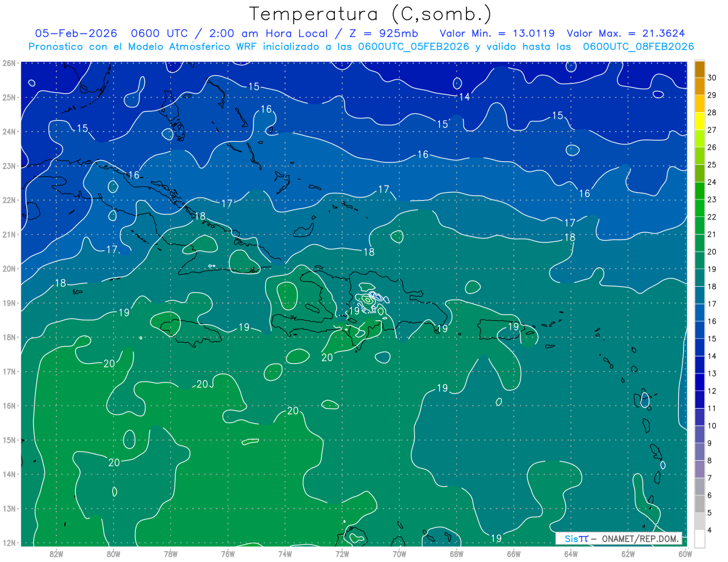Click the "13" value on the color scale
728x562 pixels.
(x=712, y=373)
